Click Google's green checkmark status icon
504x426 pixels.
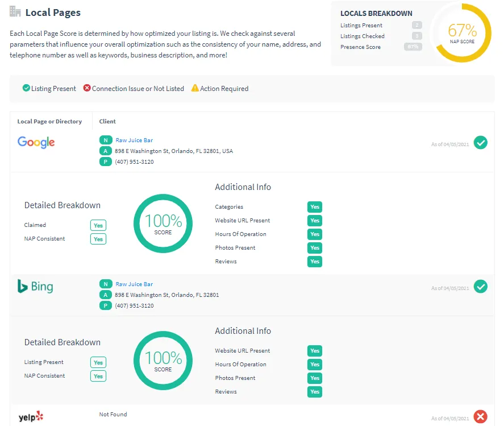point(481,143)
